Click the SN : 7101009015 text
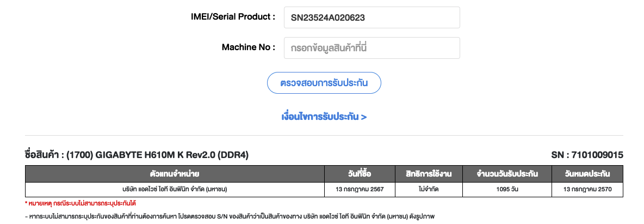 pyautogui.click(x=587, y=155)
